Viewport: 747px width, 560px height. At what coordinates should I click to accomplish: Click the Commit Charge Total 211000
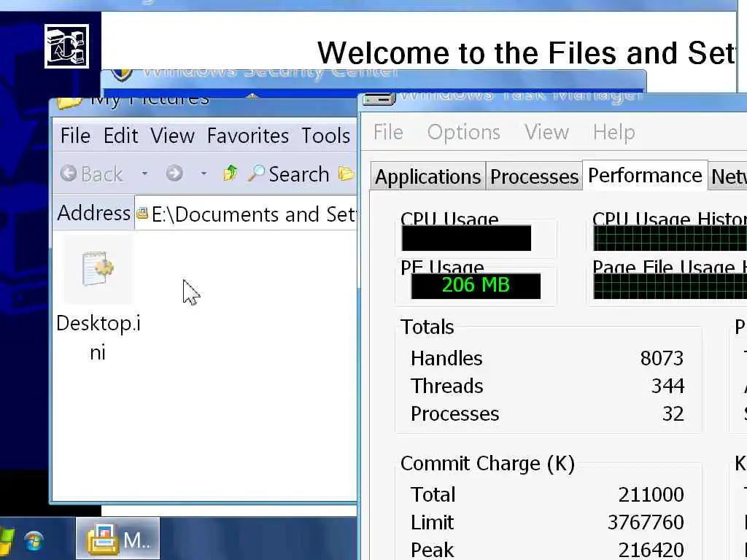pos(651,495)
